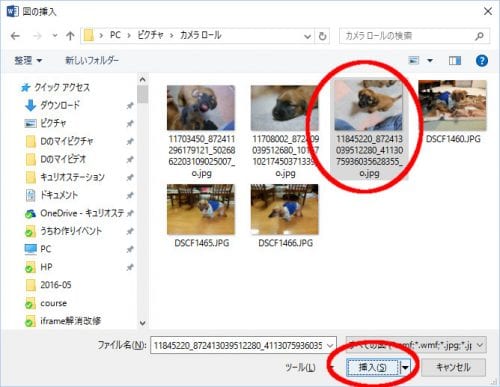
Task: Expand the address bar history dropdown
Action: 308,36
